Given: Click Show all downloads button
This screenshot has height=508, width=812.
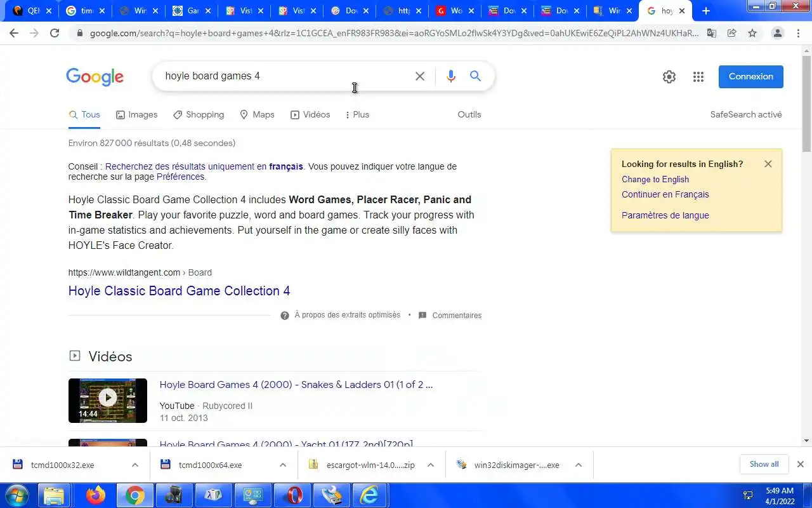Looking at the screenshot, I should (764, 464).
